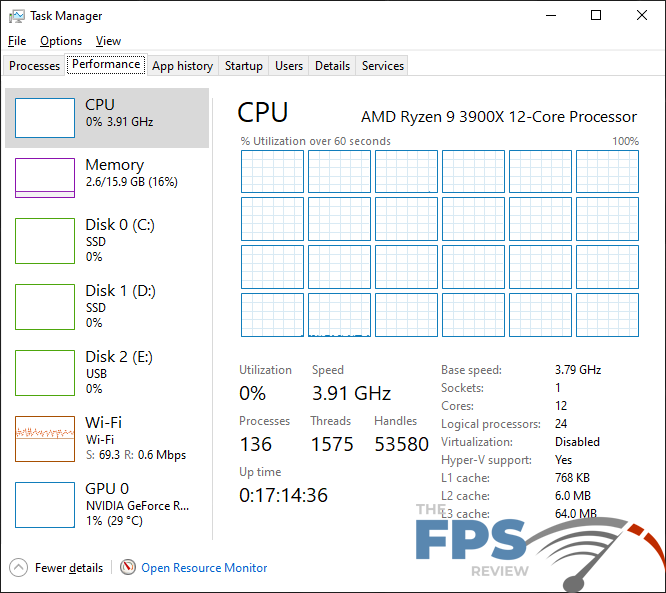This screenshot has height=593, width=666.
Task: Click the Fewer details label
Action: [69, 568]
